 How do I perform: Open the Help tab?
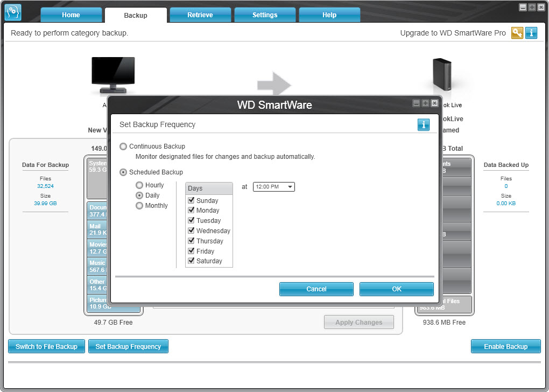[329, 15]
